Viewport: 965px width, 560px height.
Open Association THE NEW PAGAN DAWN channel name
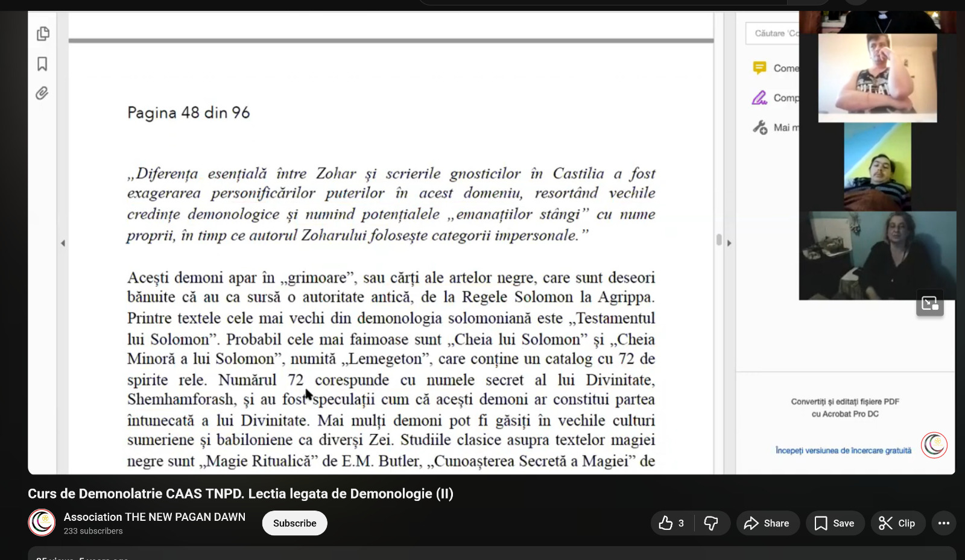pos(154,517)
